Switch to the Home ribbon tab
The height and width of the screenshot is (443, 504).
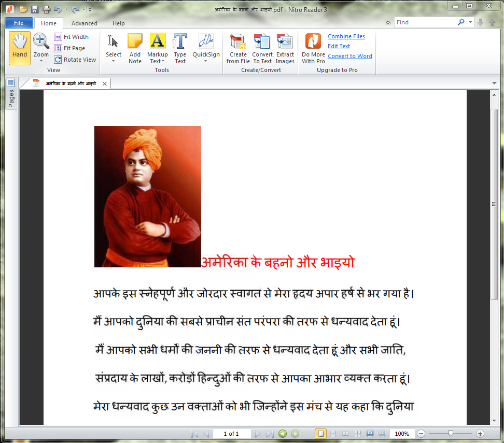pyautogui.click(x=49, y=23)
